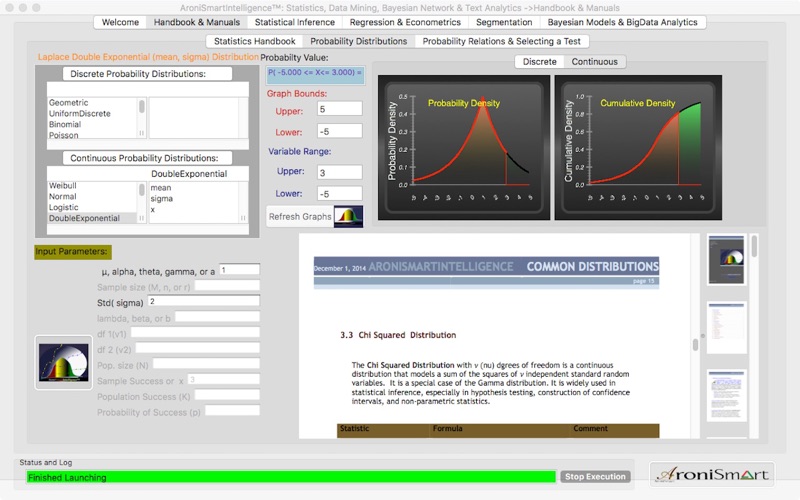
Task: Click the Refresh Graphs button
Action: pos(300,217)
